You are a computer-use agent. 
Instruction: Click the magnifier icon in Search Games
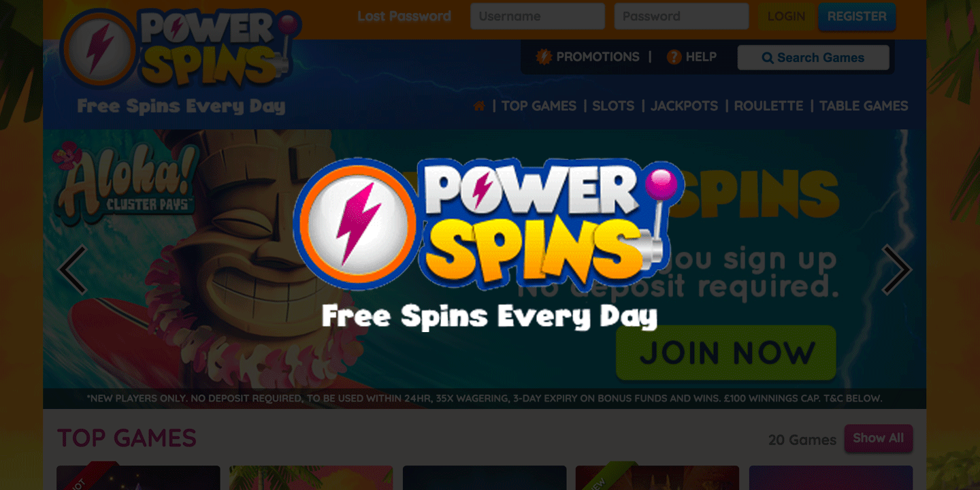pyautogui.click(x=768, y=59)
